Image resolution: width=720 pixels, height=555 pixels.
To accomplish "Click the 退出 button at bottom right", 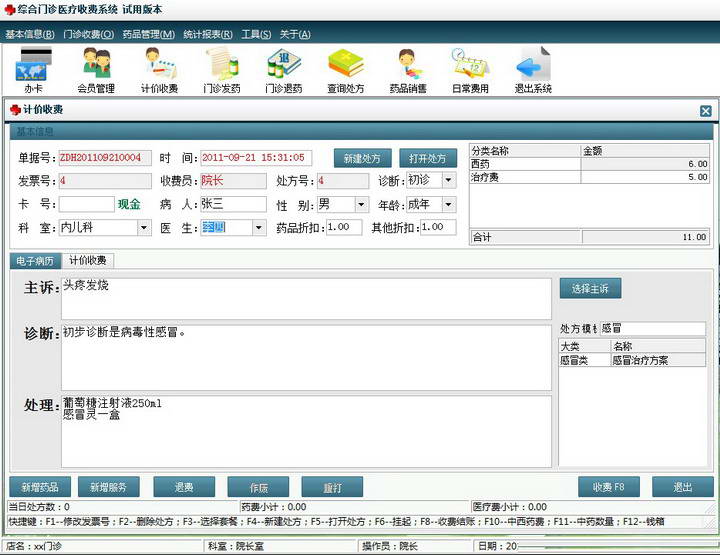I will [683, 487].
